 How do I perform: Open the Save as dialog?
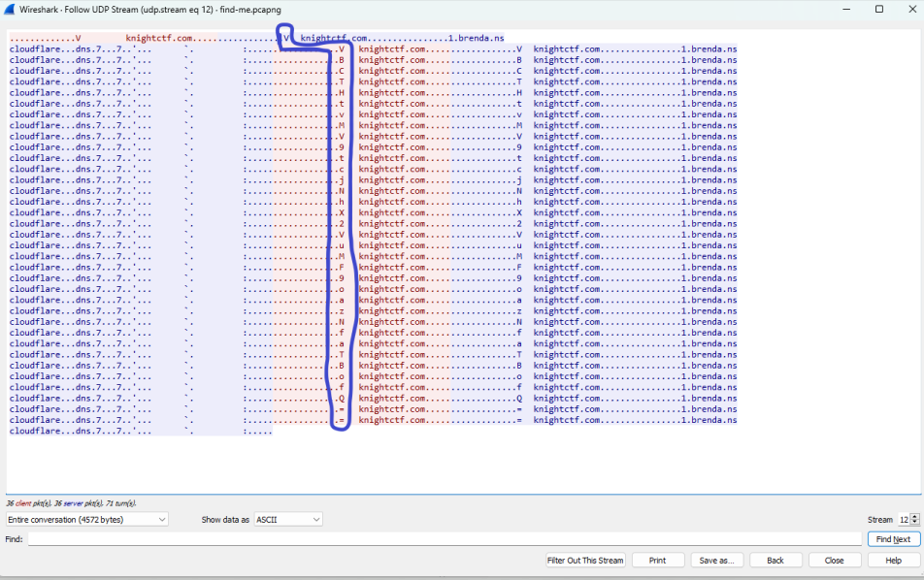pos(716,560)
